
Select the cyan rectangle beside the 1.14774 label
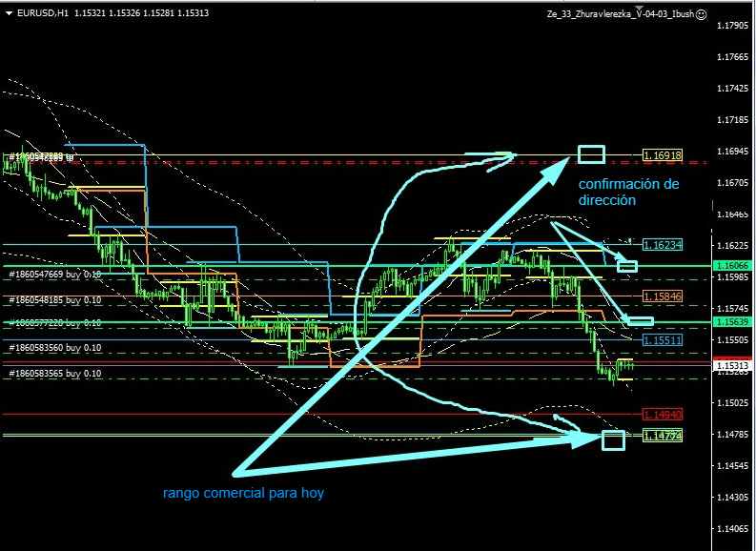click(x=613, y=439)
